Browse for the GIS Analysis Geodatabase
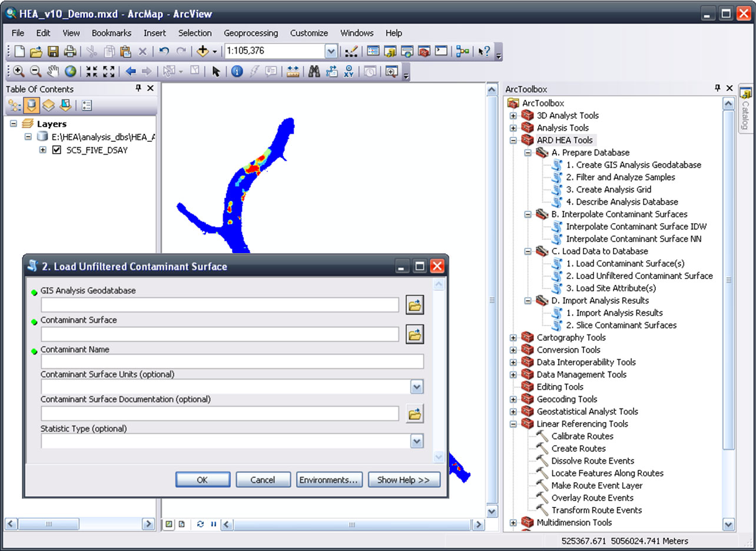 click(415, 305)
